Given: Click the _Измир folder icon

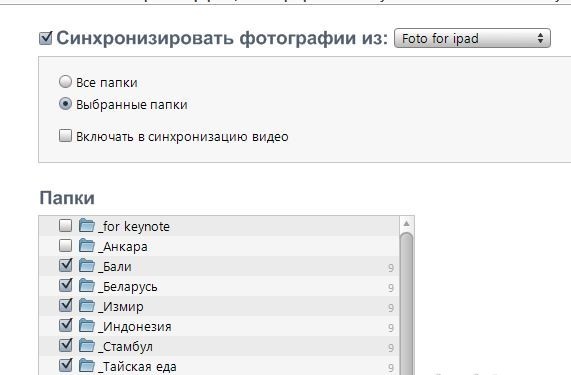Looking at the screenshot, I should [x=87, y=306].
